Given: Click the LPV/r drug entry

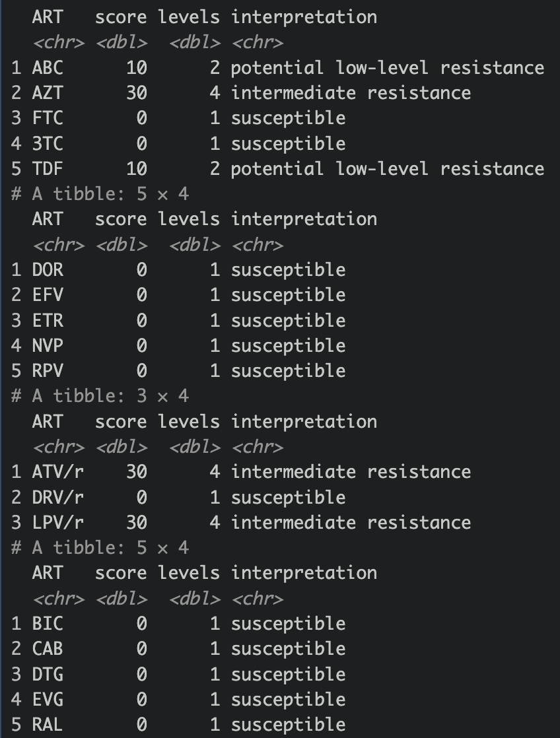Looking at the screenshot, I should point(58,523).
